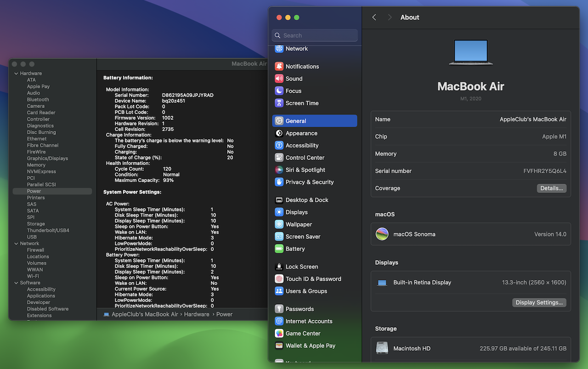588x369 pixels.
Task: Open Battery settings icon
Action: click(279, 249)
